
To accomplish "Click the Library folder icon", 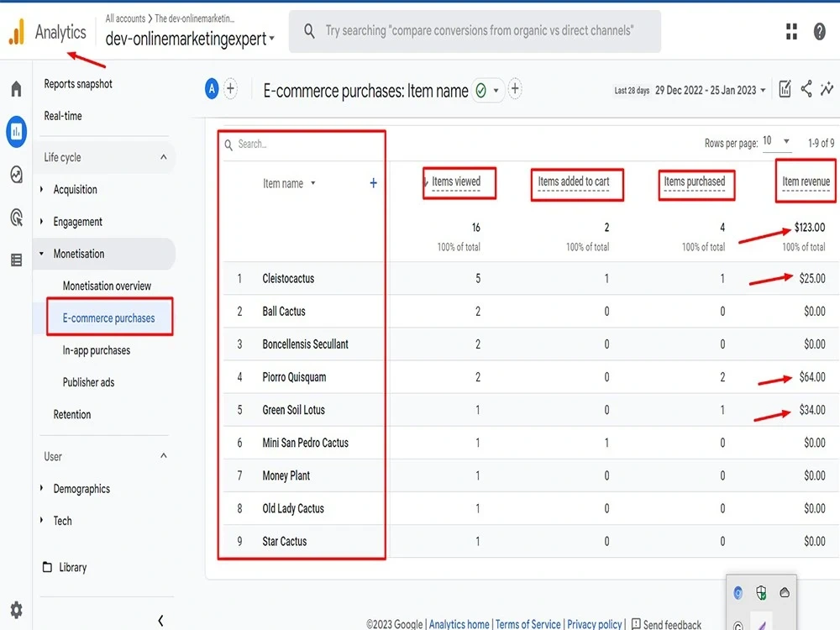I will (x=47, y=567).
